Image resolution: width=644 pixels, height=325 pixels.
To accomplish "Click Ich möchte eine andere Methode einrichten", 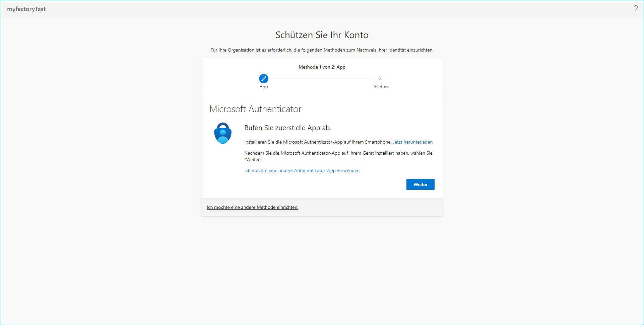I will click(x=252, y=207).
